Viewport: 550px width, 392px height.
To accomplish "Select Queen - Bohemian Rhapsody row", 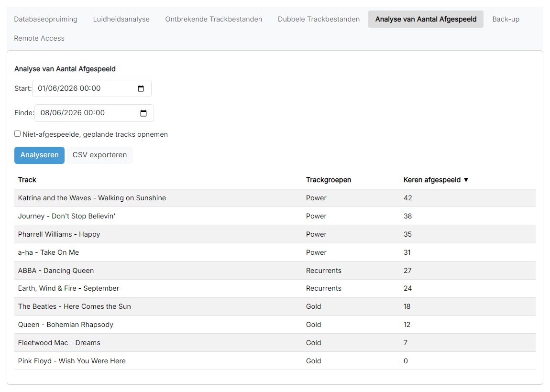I will 275,325.
